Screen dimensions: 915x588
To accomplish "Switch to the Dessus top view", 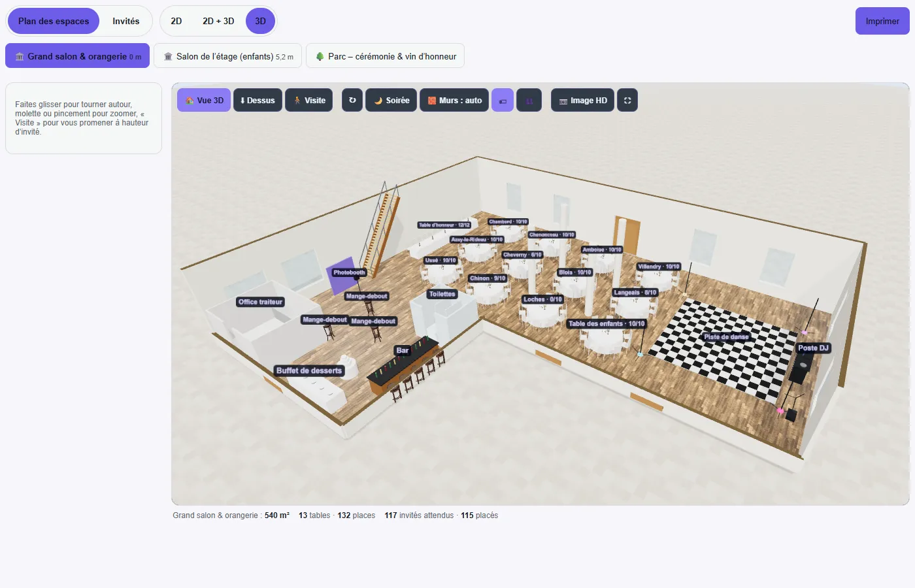I will 258,100.
